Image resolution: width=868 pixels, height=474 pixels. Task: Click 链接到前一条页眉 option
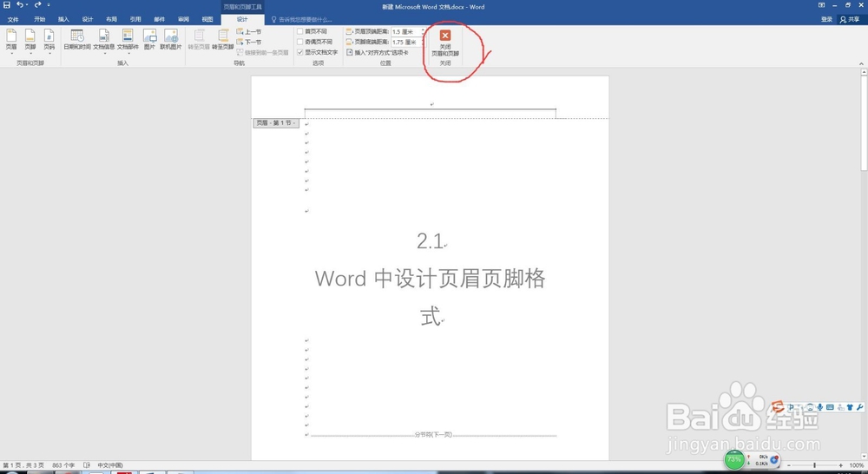pyautogui.click(x=263, y=53)
